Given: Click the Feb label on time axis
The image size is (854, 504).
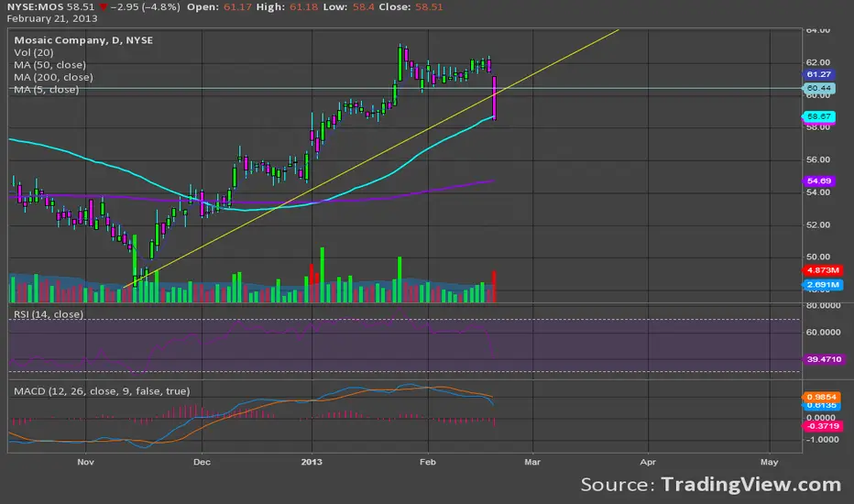Looking at the screenshot, I should tap(428, 462).
